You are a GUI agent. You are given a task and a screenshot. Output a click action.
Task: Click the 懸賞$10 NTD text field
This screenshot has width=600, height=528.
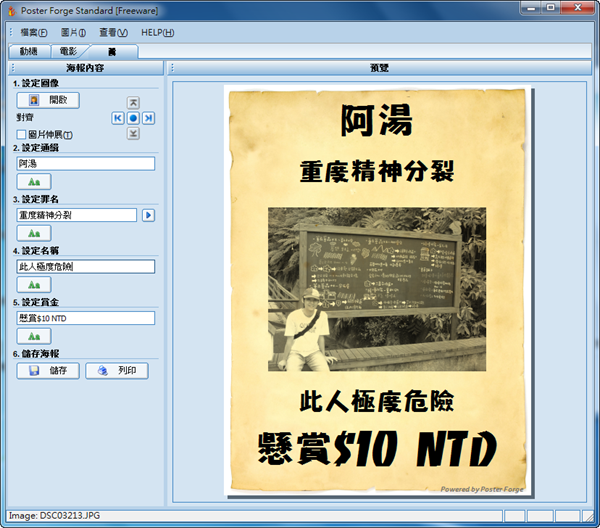pos(85,318)
